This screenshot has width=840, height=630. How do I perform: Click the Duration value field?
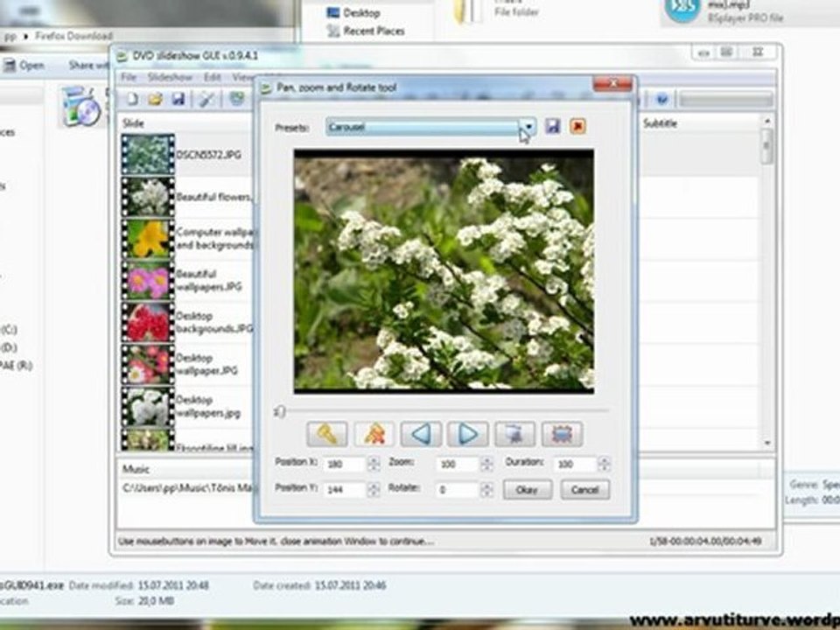click(576, 464)
